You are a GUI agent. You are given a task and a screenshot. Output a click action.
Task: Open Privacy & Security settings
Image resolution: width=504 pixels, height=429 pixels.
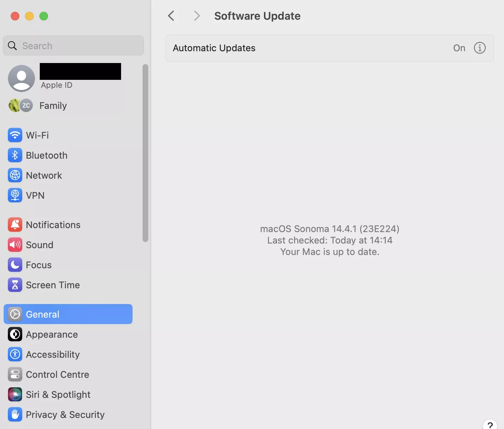65,415
